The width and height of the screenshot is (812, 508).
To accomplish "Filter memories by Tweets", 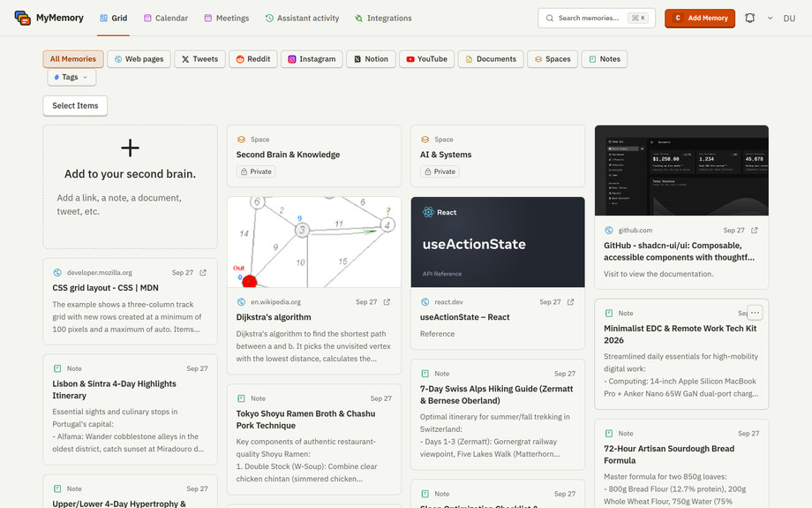I will tap(199, 59).
